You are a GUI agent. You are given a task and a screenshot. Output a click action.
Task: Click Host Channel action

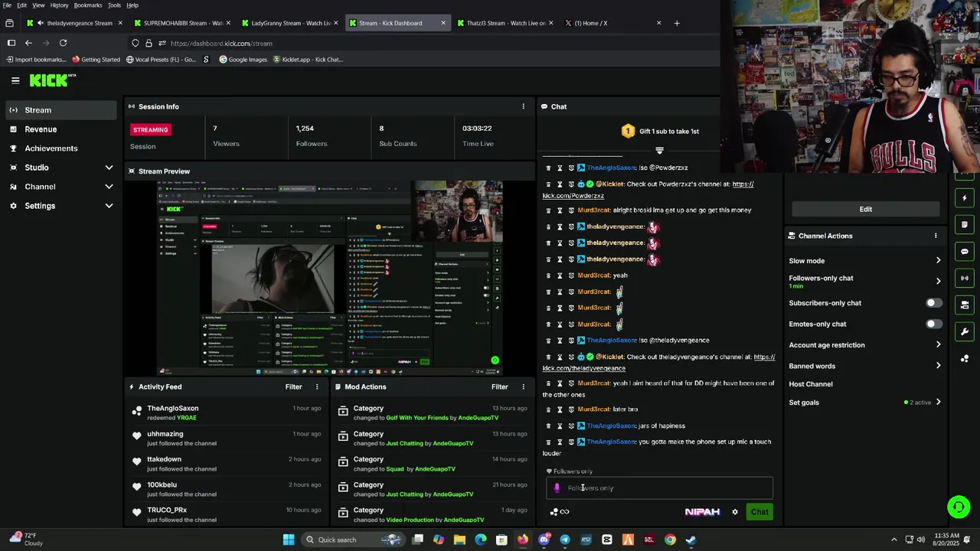(811, 384)
